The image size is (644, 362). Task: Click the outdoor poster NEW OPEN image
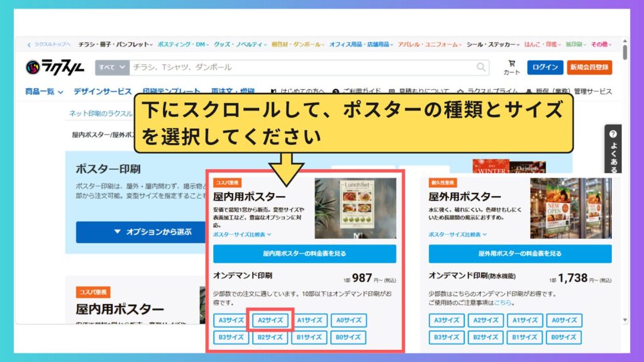point(570,208)
